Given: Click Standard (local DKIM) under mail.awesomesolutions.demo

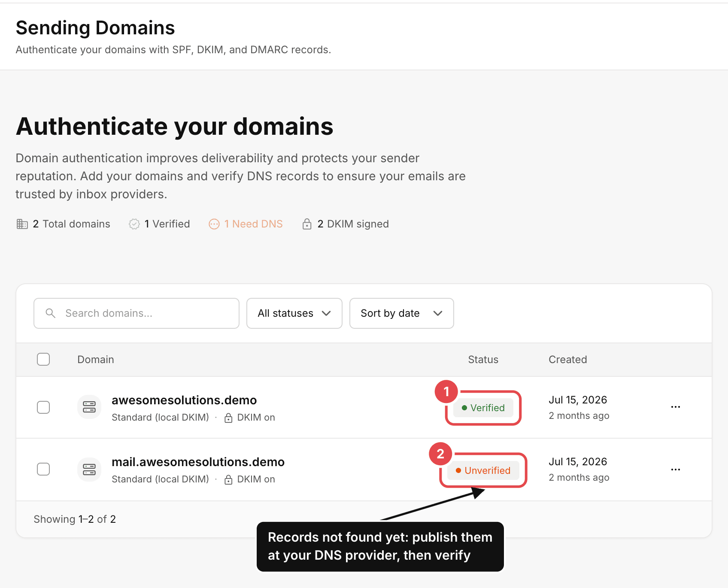Looking at the screenshot, I should tap(160, 479).
